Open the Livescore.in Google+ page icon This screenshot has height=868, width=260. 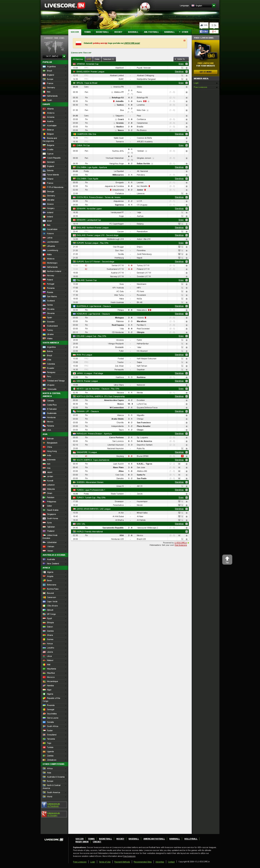coord(44,814)
